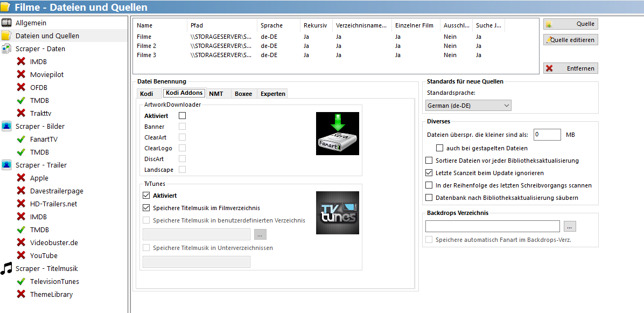
Task: Click the browse button under benutzerdefinierten Verzeichnis
Action: click(x=261, y=234)
